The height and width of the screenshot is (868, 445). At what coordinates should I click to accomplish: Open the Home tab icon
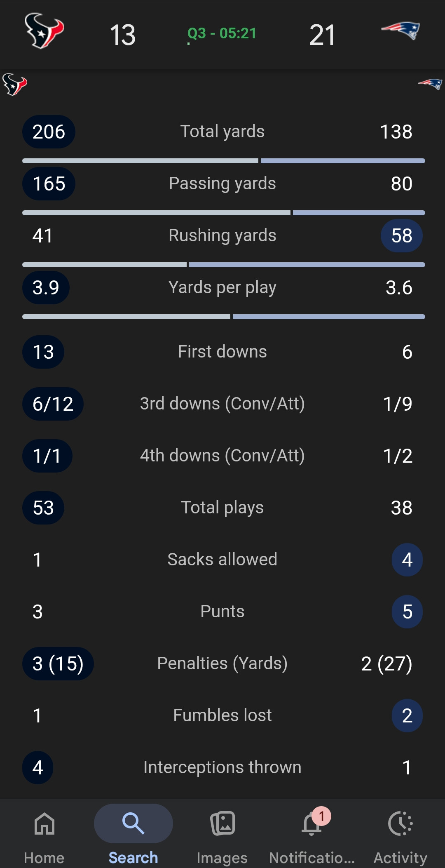(x=44, y=823)
